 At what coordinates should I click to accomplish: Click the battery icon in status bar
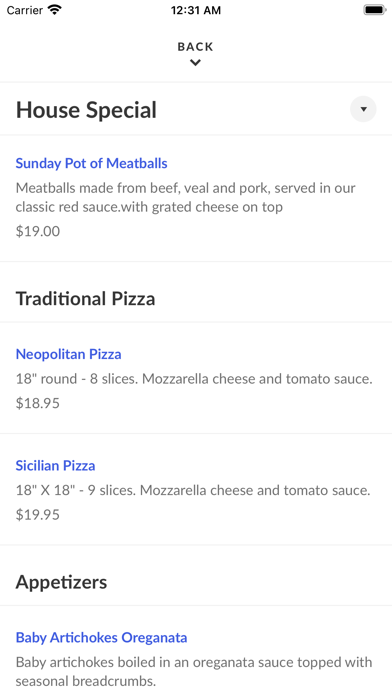[374, 10]
